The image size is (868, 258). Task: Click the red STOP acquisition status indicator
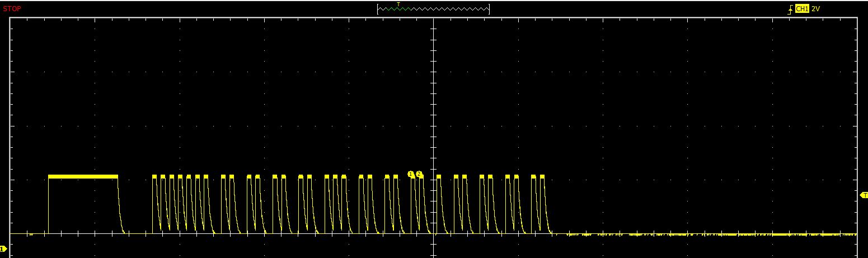click(12, 9)
